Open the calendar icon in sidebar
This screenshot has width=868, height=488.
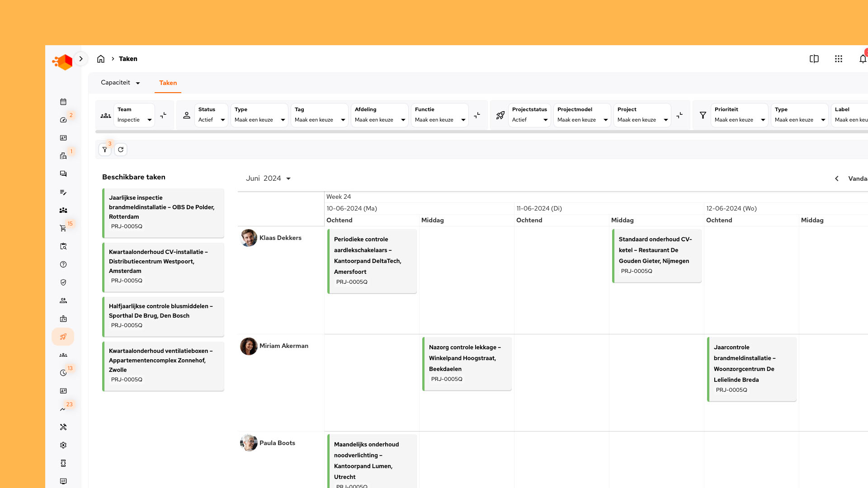(x=63, y=102)
